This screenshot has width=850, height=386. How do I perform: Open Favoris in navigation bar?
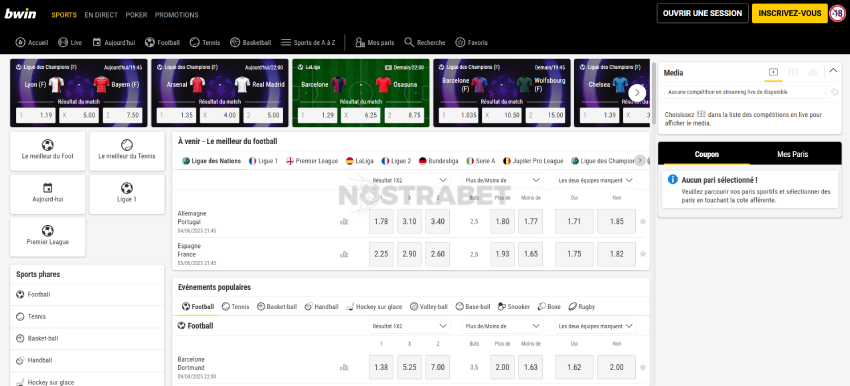(x=472, y=42)
